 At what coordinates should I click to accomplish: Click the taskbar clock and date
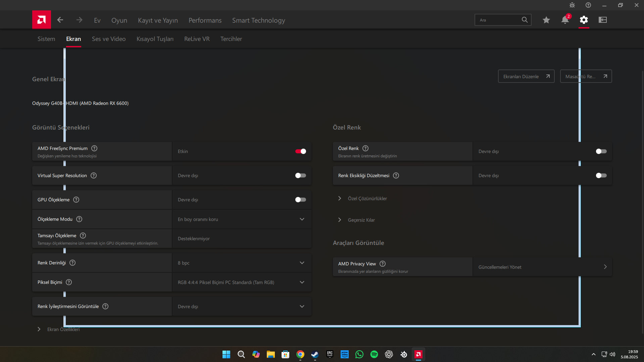629,354
